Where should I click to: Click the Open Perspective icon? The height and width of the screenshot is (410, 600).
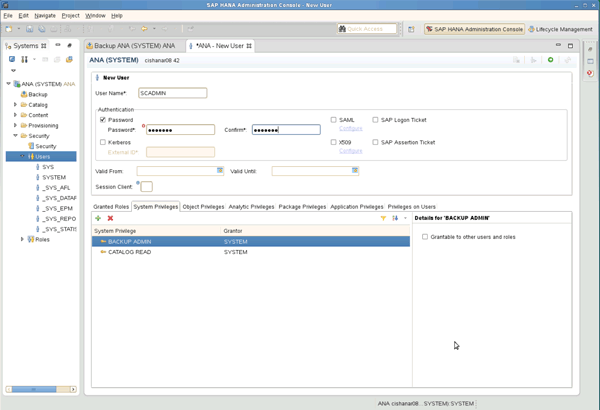[x=411, y=29]
